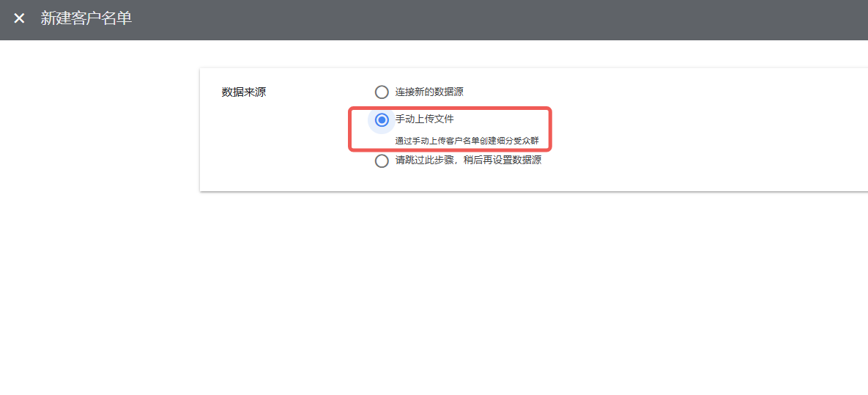Click the 通过手动上传客户名单创建细分受众群 description text
This screenshot has width=868, height=395.
467,141
